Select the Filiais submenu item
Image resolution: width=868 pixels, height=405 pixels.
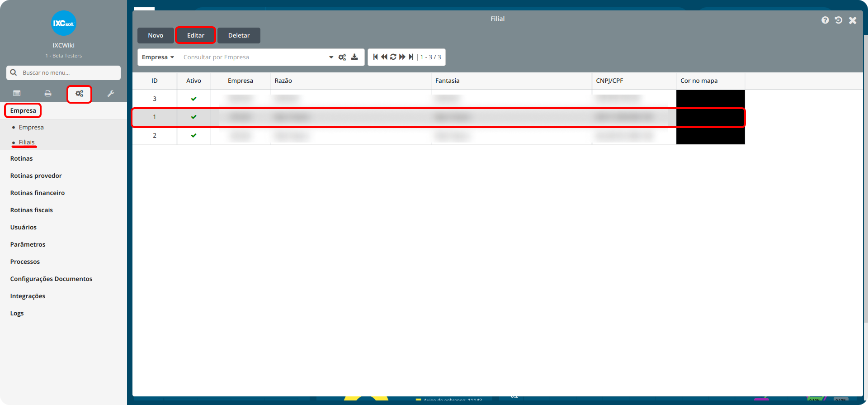(27, 142)
